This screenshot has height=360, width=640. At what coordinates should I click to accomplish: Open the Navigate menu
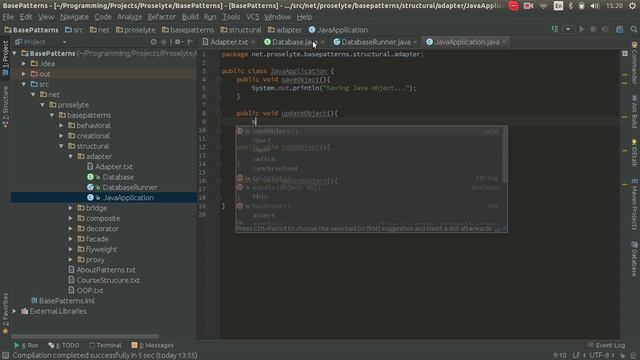[74, 17]
